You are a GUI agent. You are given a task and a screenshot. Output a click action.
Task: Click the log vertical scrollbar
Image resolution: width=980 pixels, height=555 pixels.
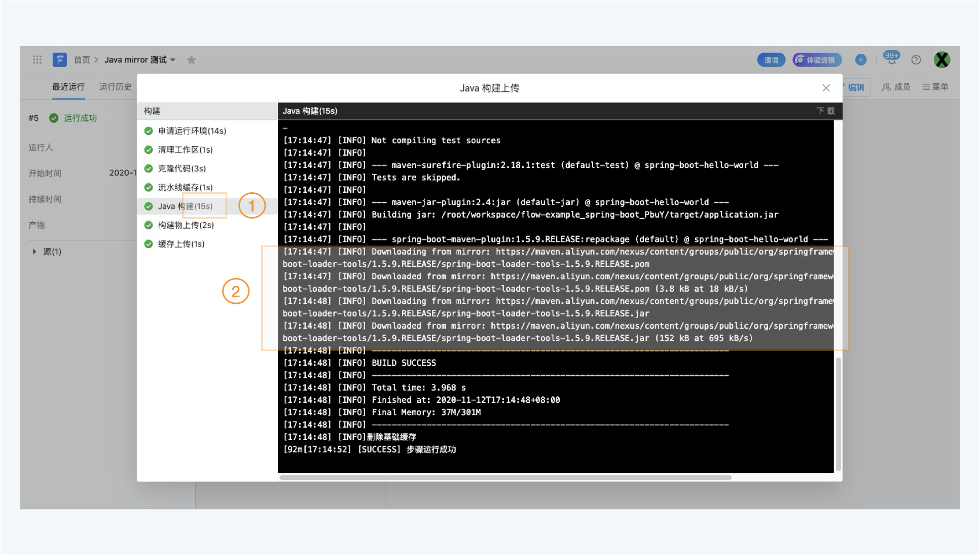point(838,413)
